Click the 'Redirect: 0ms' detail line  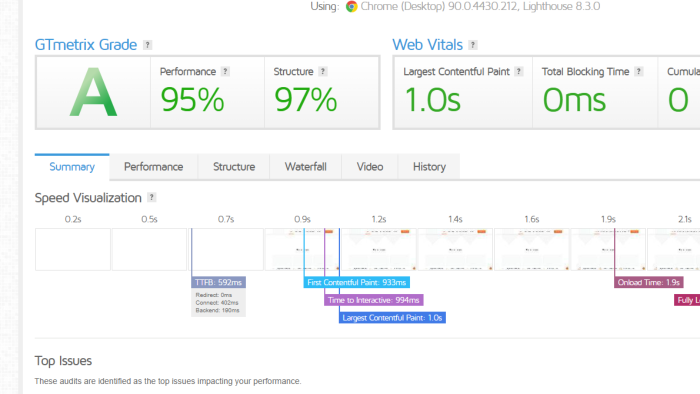click(213, 295)
